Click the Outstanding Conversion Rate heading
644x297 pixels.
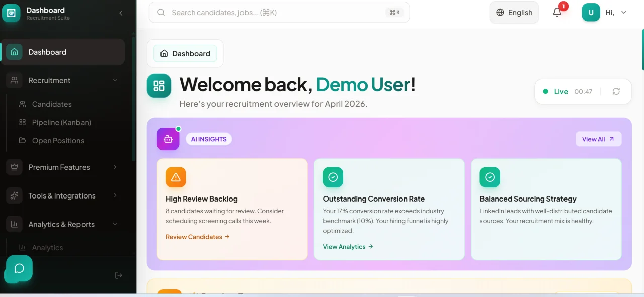click(x=374, y=199)
